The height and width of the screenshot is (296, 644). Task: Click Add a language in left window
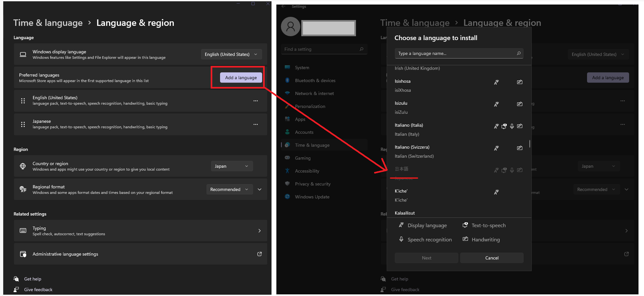coord(241,78)
